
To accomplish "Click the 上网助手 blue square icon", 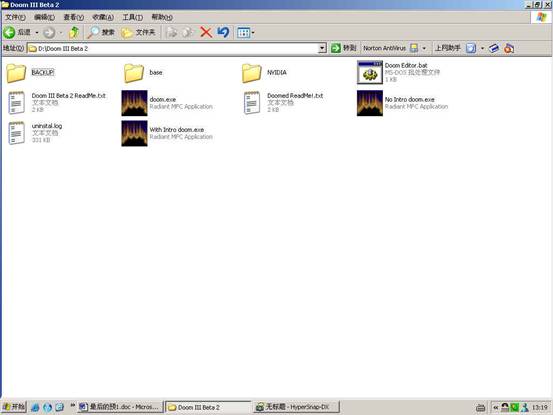I will (x=471, y=48).
